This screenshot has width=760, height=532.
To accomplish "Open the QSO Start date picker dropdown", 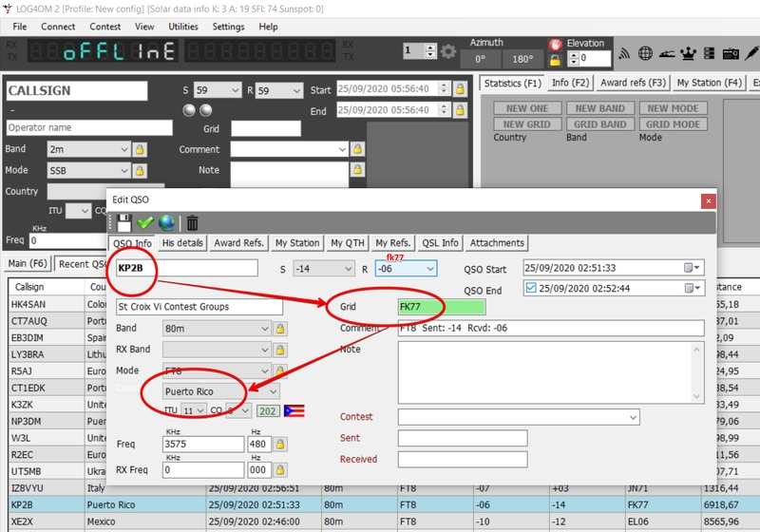I will (692, 268).
